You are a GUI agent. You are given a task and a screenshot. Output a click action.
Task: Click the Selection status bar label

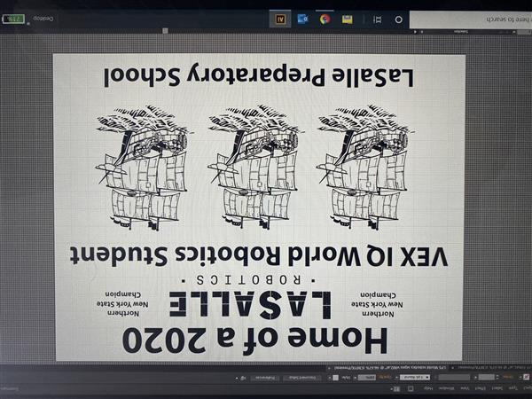461,32
